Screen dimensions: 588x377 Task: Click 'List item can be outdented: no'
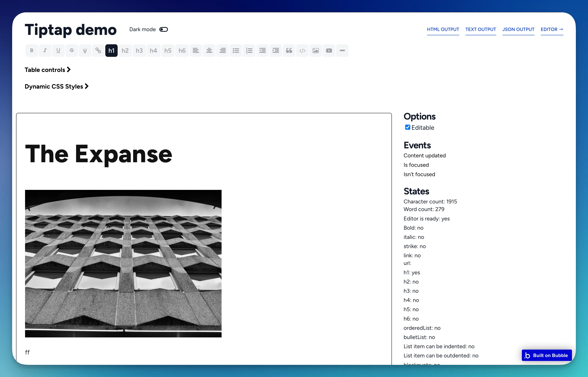point(441,355)
